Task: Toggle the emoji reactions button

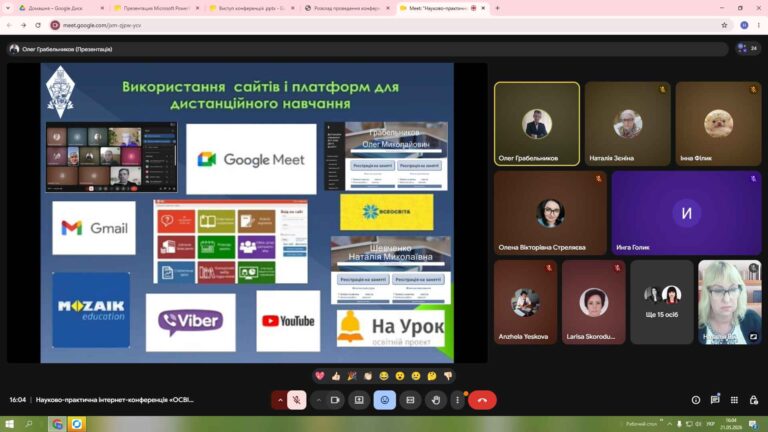Action: point(384,400)
